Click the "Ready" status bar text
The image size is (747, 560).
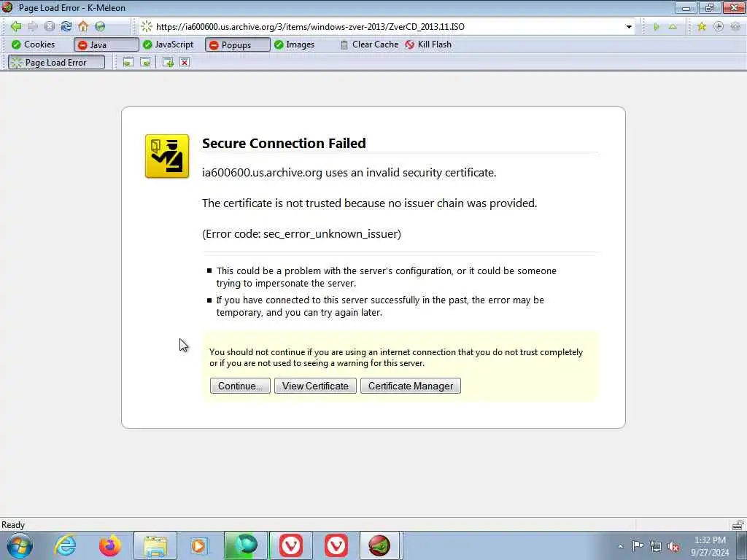pos(13,525)
